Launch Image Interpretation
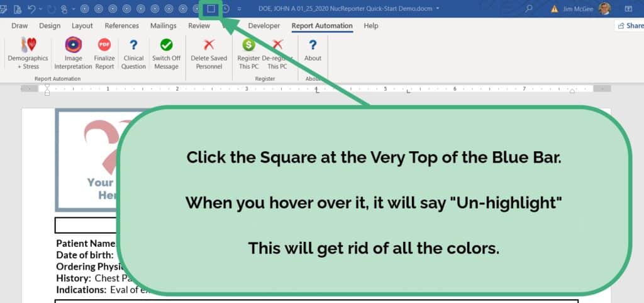This screenshot has width=644, height=303. [73, 52]
